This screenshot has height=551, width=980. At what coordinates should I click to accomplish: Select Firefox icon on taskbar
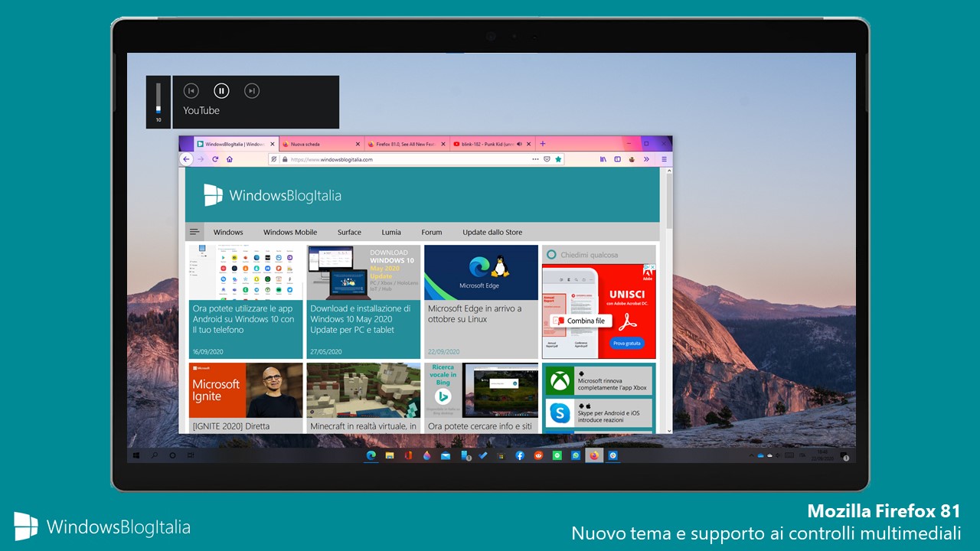(x=594, y=455)
